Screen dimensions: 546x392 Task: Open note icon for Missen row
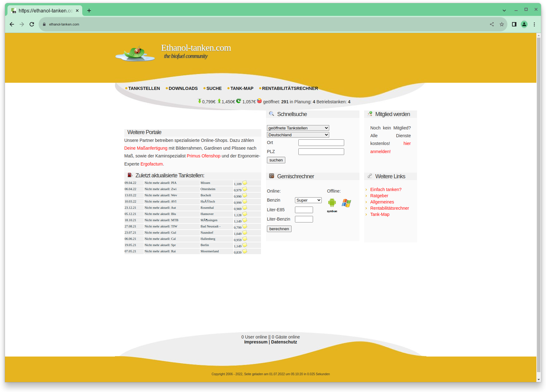coord(245,183)
